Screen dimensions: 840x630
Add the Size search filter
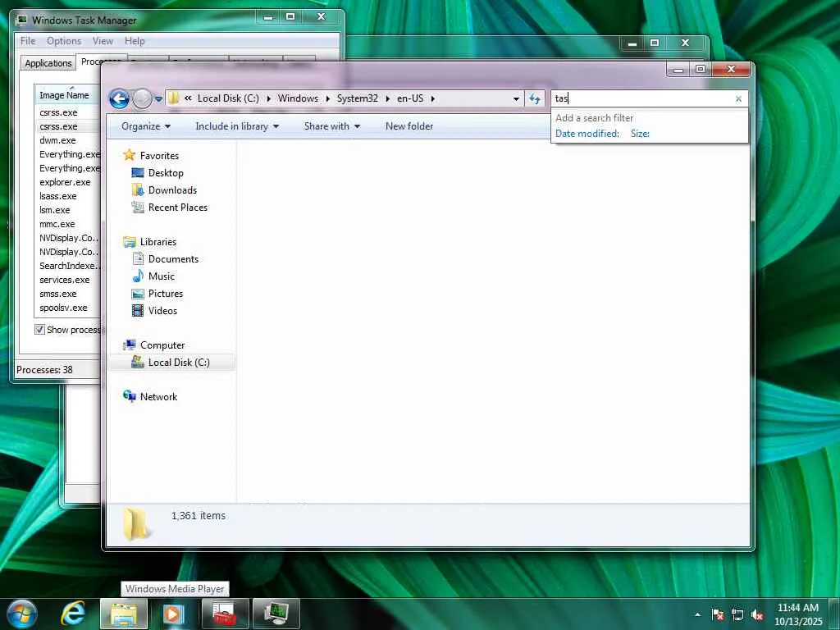pyautogui.click(x=640, y=134)
